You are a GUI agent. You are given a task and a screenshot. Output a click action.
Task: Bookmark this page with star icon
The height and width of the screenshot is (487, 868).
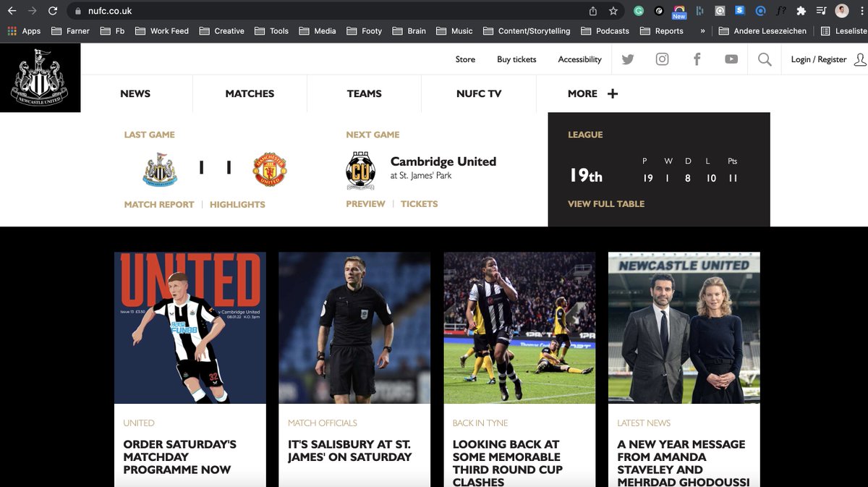coord(613,11)
